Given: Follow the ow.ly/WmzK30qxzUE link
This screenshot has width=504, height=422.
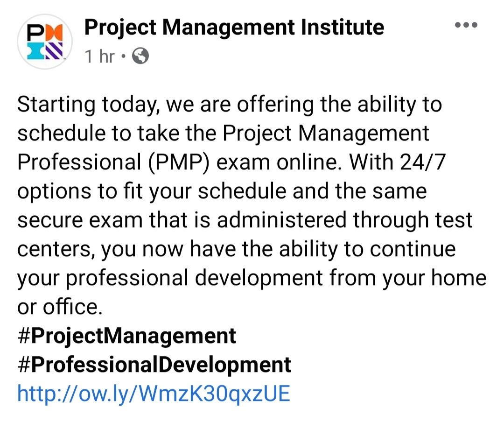Looking at the screenshot, I should pos(154,394).
